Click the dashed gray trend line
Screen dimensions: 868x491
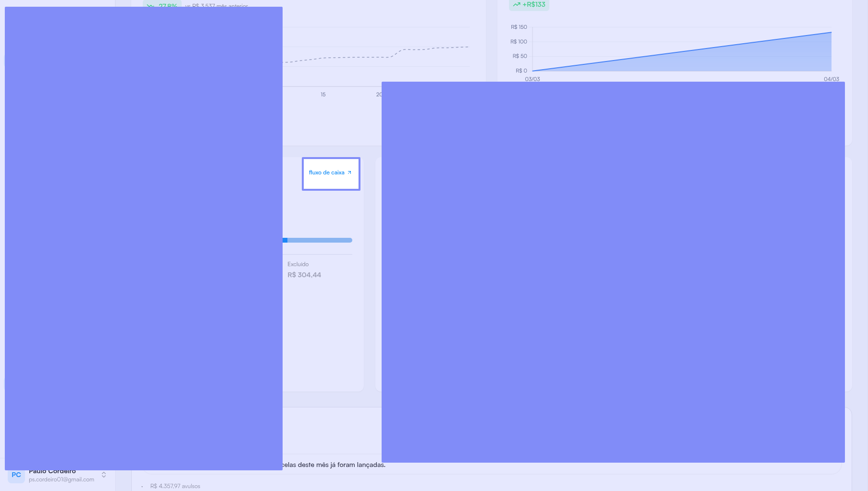360,57
